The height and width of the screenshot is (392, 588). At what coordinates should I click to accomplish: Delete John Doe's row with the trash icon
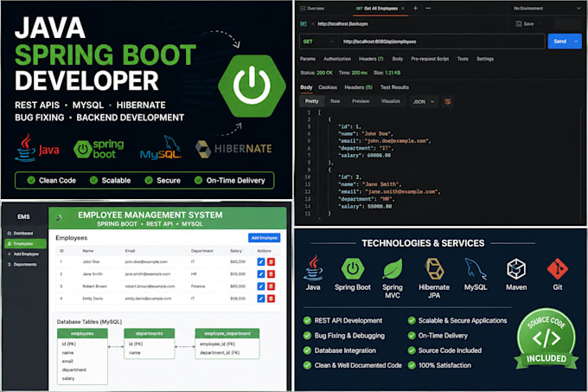(x=272, y=262)
